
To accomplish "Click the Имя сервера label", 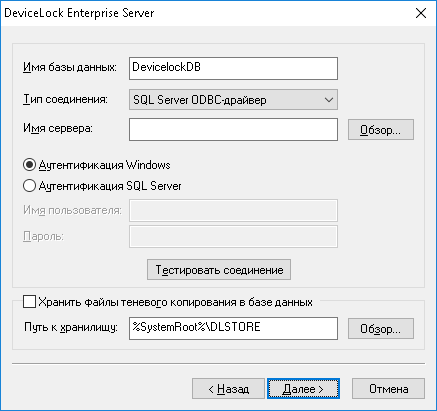I will 58,128.
